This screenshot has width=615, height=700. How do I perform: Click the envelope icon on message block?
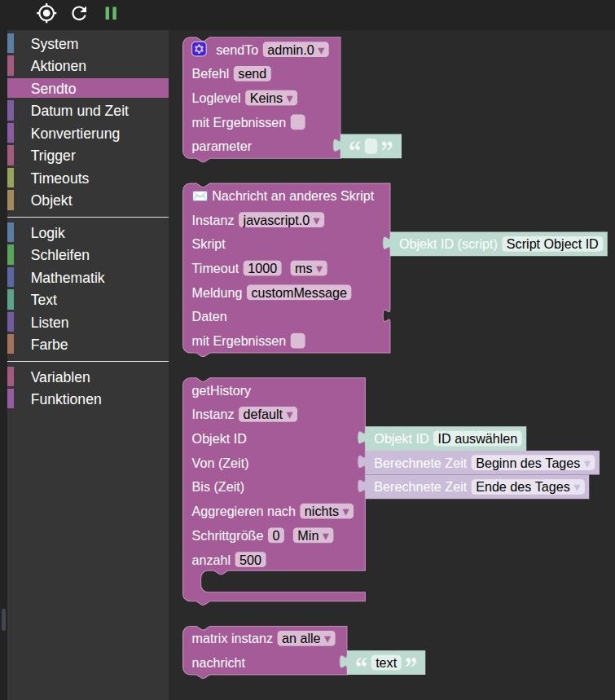(200, 196)
